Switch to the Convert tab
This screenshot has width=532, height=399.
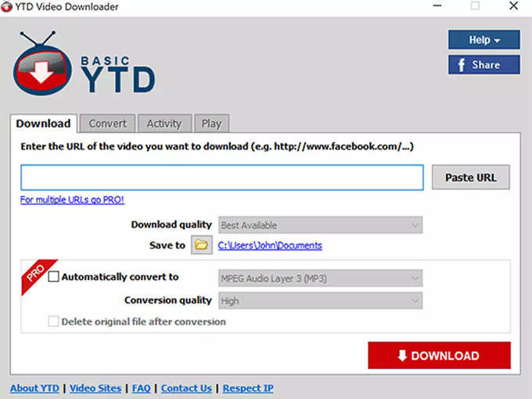coord(107,124)
